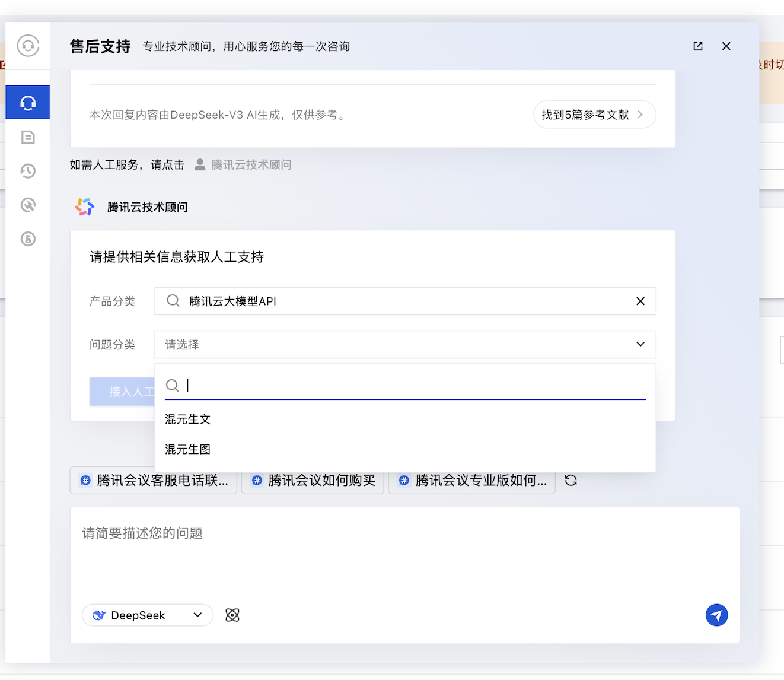Screen dimensions: 784x680
Task: Click suggestion 腾讯会议专业版如何...
Action: click(x=472, y=480)
